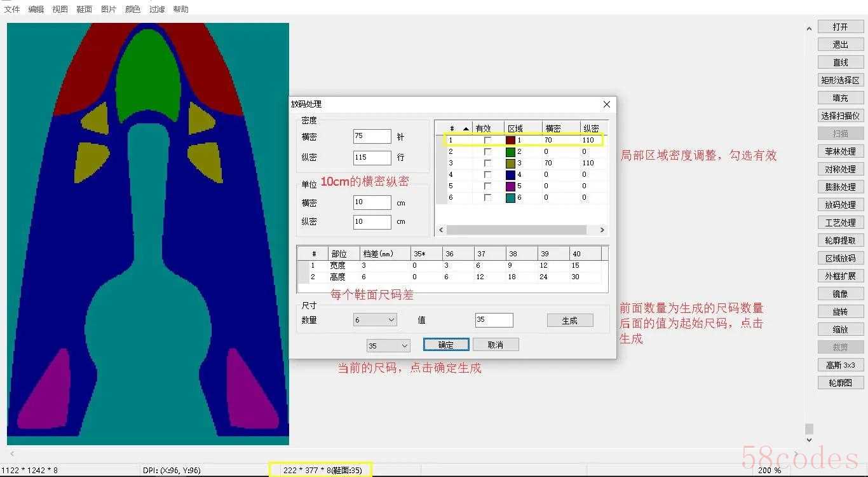Enable 有效 checkbox for region 1

tap(487, 140)
